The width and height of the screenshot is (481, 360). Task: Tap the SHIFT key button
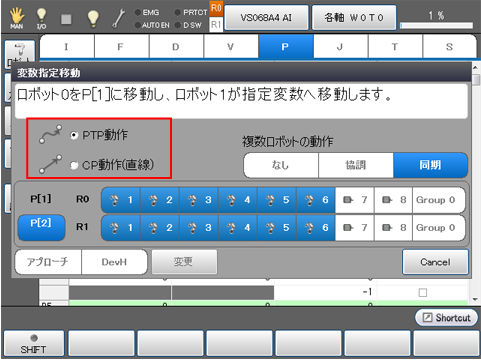[34, 344]
